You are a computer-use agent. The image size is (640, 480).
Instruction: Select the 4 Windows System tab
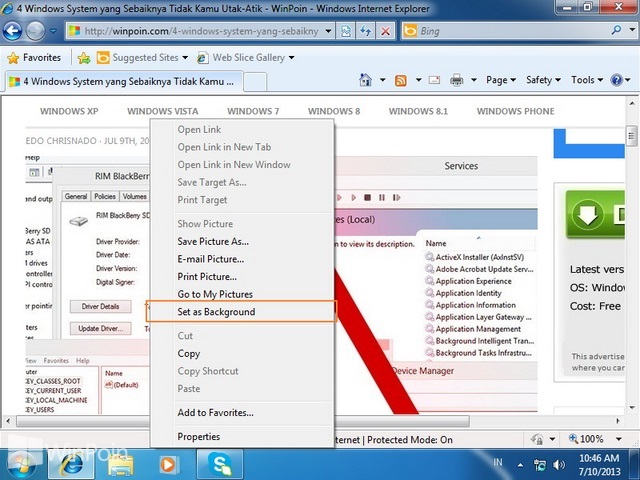tap(124, 81)
